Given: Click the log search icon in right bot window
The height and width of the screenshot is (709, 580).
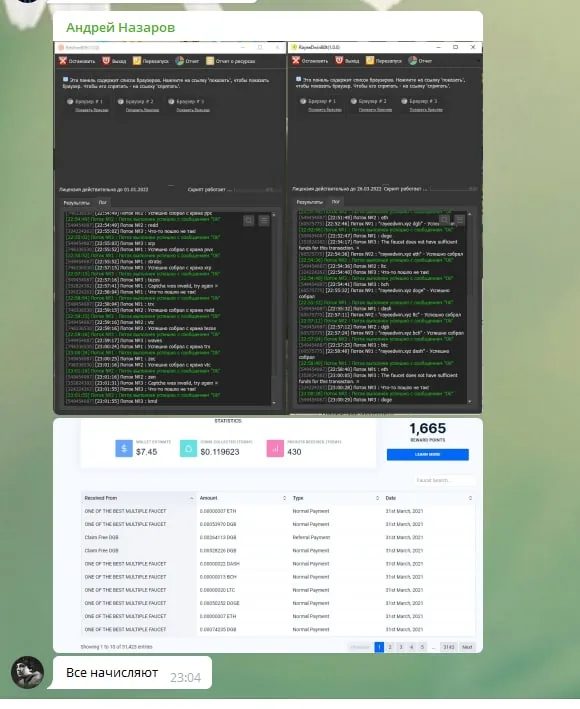Looking at the screenshot, I should (445, 220).
